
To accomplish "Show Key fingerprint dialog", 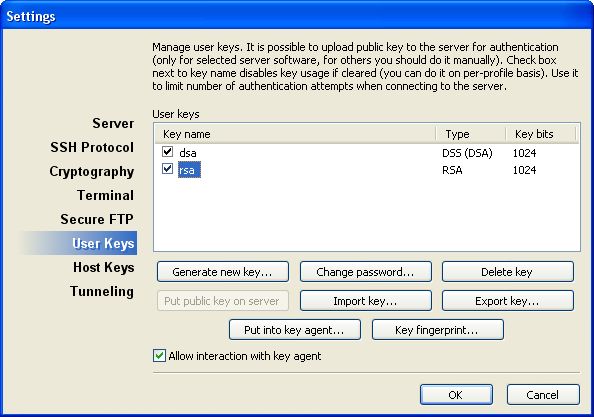I will click(438, 330).
